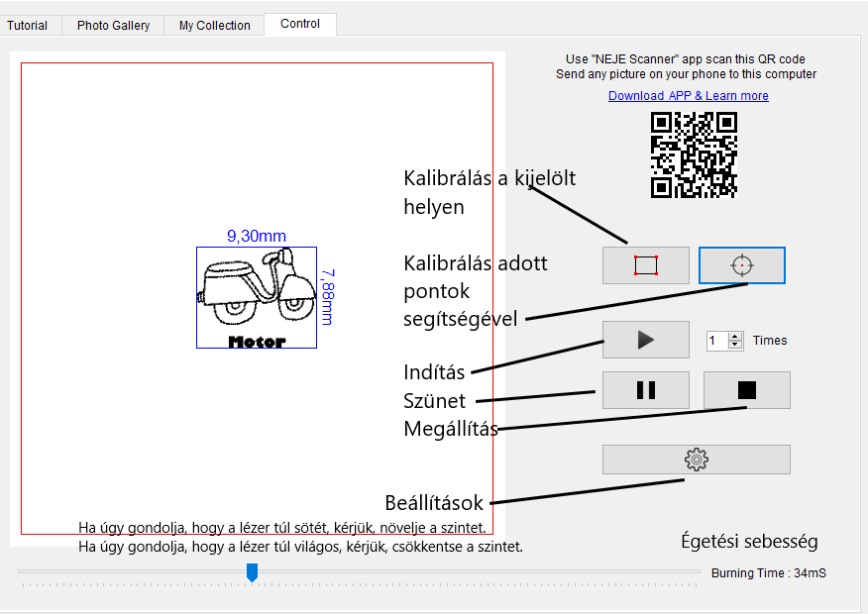Open the Download APP & Learn more link
Image resolution: width=868 pixels, height=614 pixels.
point(688,96)
